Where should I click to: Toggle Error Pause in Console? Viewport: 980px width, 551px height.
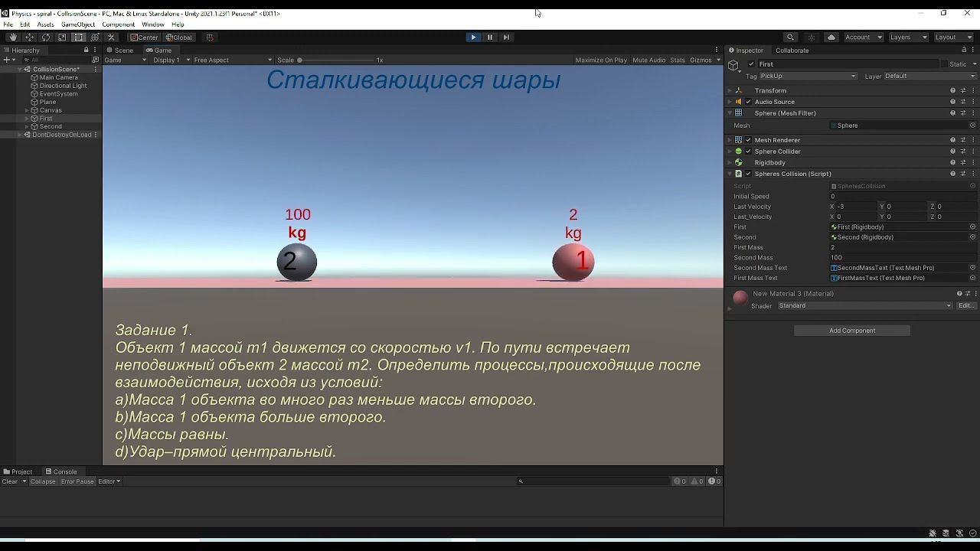click(77, 481)
